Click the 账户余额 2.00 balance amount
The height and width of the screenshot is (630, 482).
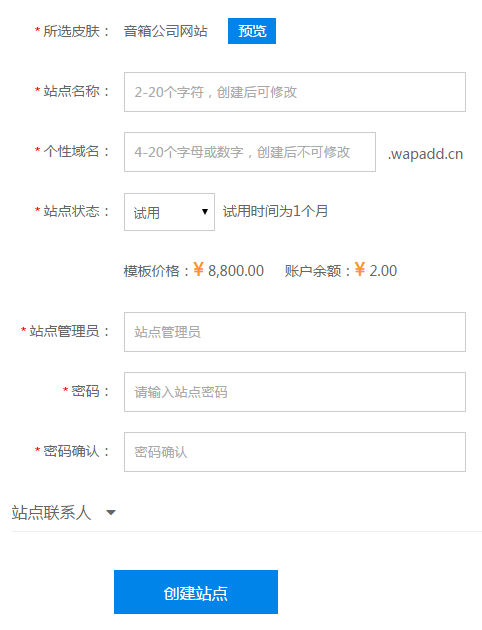coord(383,271)
